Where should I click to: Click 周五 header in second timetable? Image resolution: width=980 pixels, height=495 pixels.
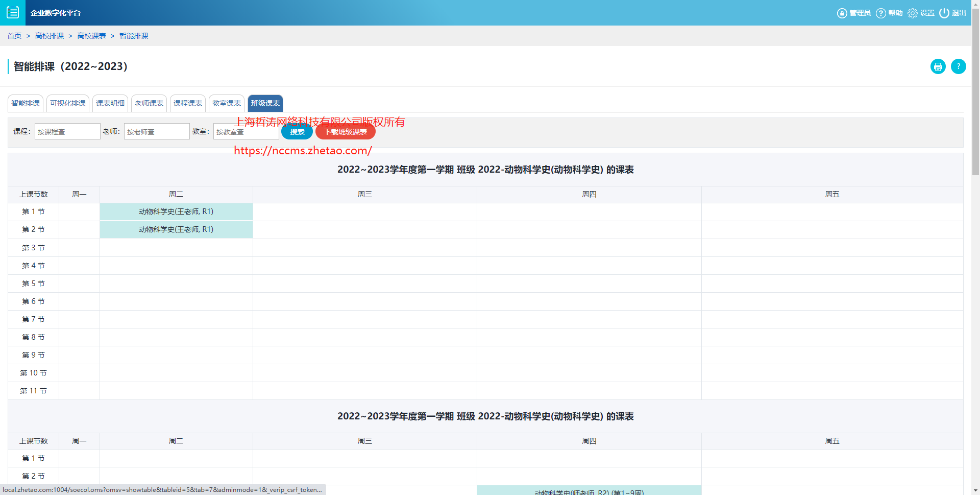[832, 441]
